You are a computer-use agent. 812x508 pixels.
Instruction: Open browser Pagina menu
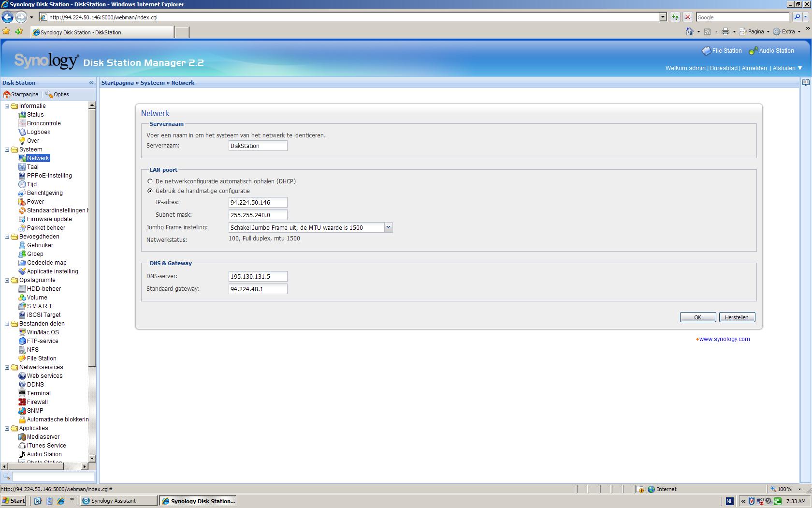tap(754, 31)
